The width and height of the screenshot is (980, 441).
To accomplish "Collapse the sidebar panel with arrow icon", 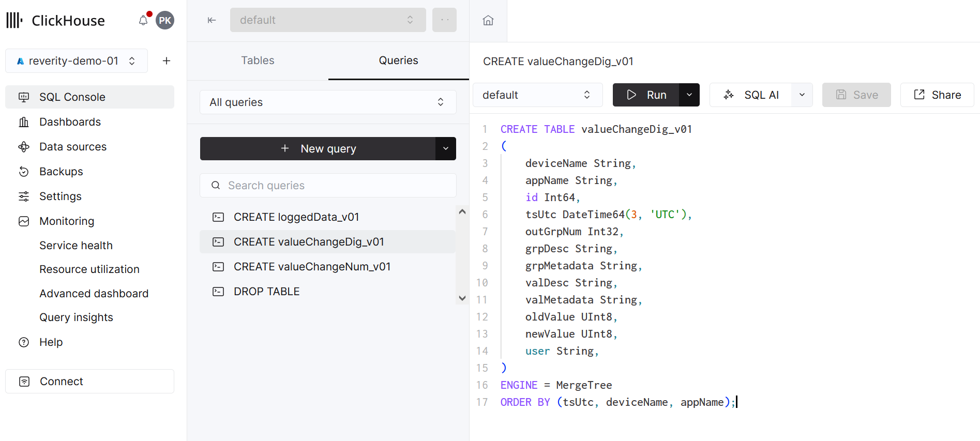I will coord(212,20).
